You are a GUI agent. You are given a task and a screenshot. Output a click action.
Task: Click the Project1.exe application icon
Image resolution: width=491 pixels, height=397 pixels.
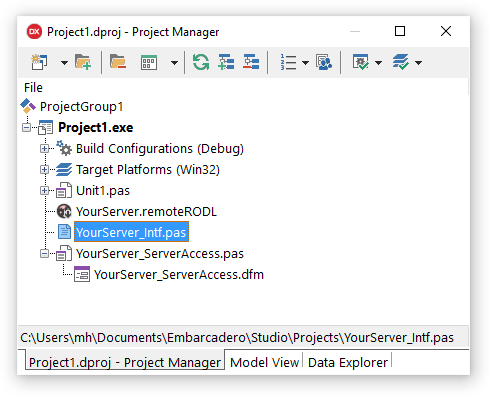coord(46,127)
